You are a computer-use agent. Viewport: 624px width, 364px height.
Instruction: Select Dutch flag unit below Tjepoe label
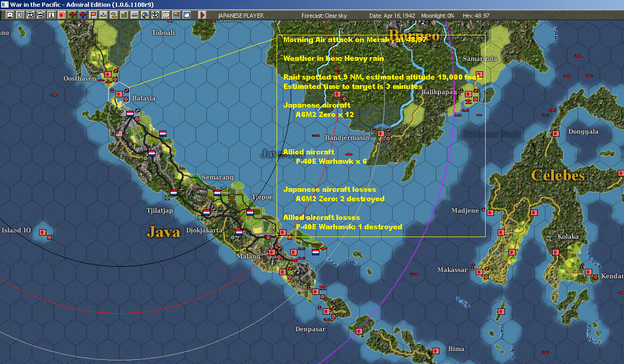click(x=250, y=212)
